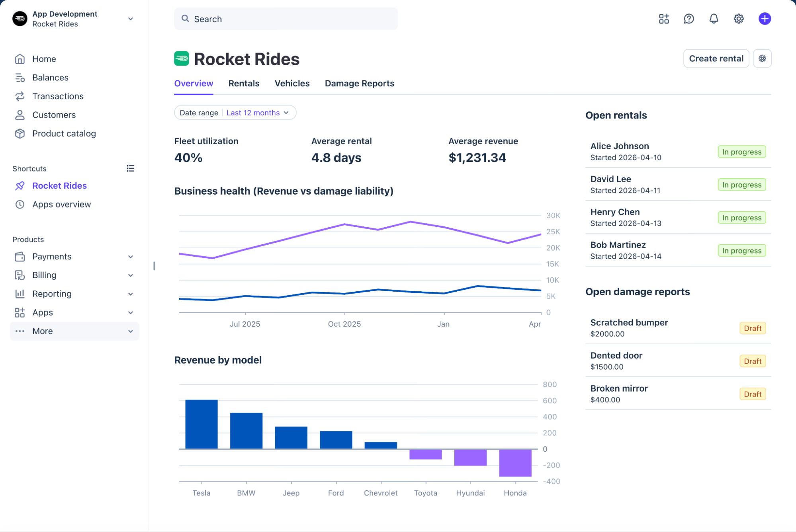Expand the More sidebar menu
The height and width of the screenshot is (532, 796).
coord(74,331)
